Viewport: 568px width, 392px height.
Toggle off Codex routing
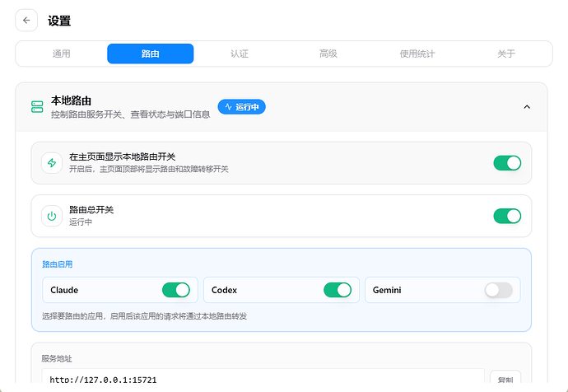pos(338,290)
